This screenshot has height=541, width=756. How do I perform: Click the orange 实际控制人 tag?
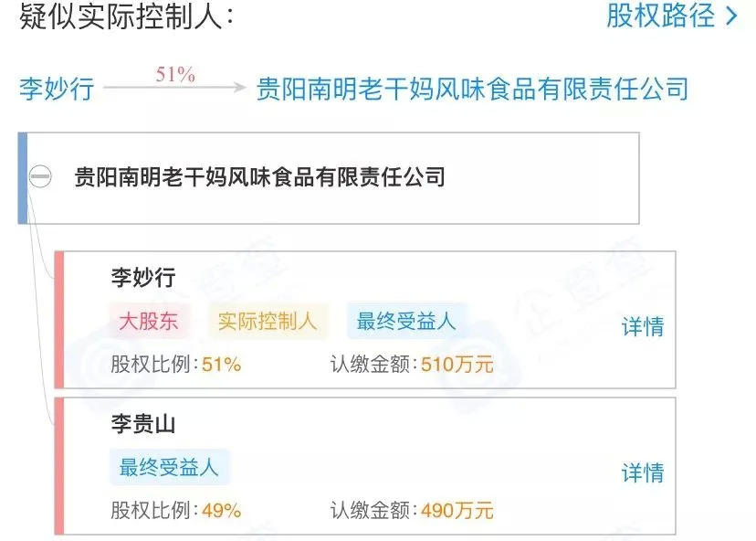click(268, 321)
